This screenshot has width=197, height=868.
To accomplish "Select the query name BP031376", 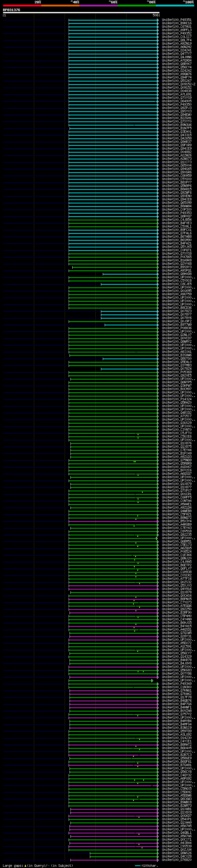I will [x=11, y=10].
